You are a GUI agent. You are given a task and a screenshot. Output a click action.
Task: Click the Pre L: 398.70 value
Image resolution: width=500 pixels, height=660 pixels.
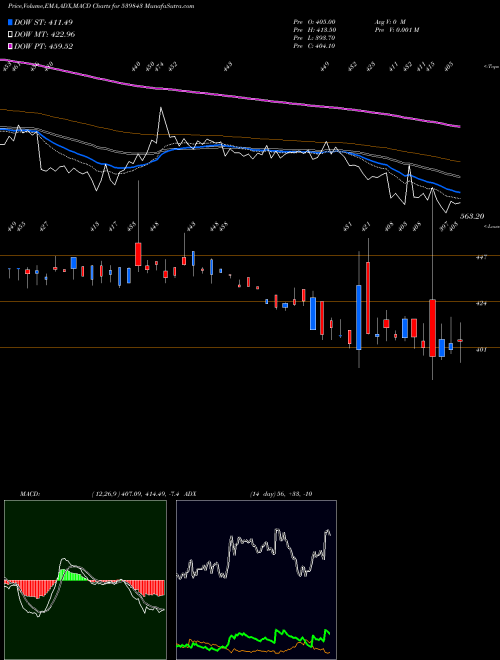coord(314,38)
